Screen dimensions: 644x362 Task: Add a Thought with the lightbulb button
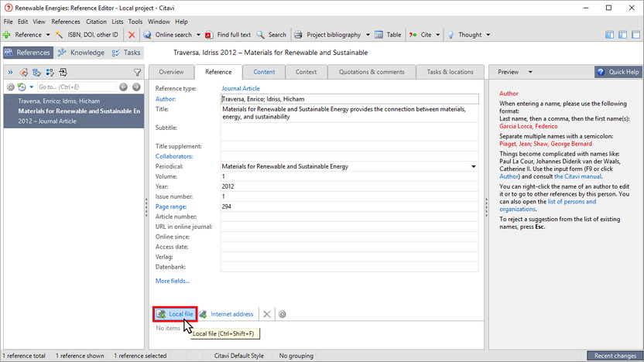[x=464, y=35]
